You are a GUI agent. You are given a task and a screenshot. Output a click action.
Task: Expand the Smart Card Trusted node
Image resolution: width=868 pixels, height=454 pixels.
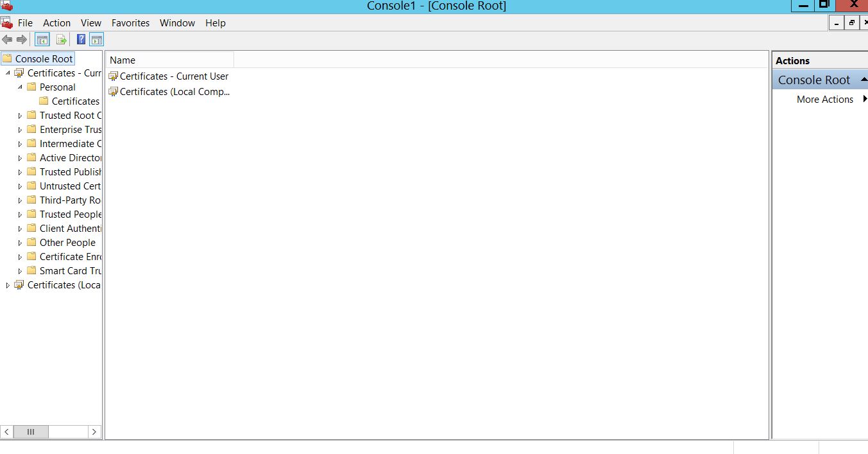pos(20,271)
